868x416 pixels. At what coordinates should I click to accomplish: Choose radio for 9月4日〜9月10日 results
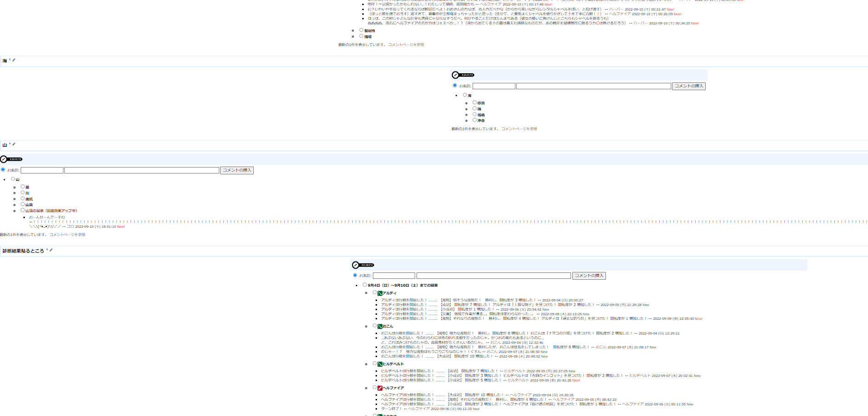click(365, 285)
